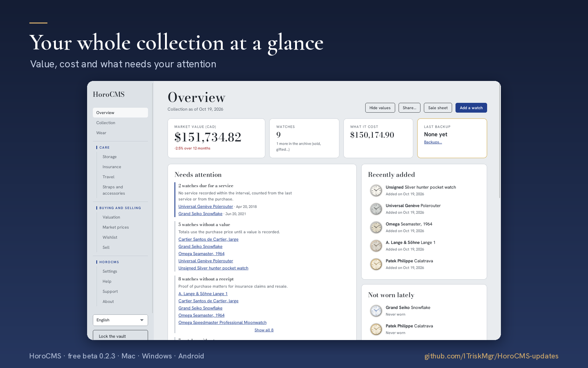Open the Wishlist page

coord(110,237)
